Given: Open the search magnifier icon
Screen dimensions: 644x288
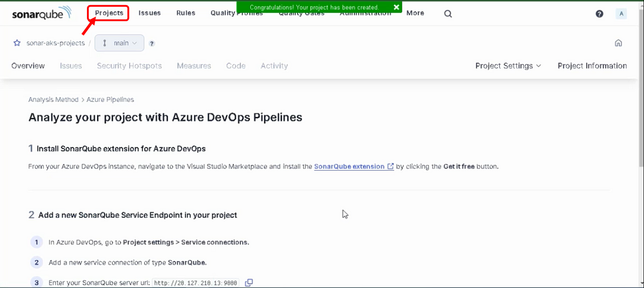Looking at the screenshot, I should click(448, 14).
